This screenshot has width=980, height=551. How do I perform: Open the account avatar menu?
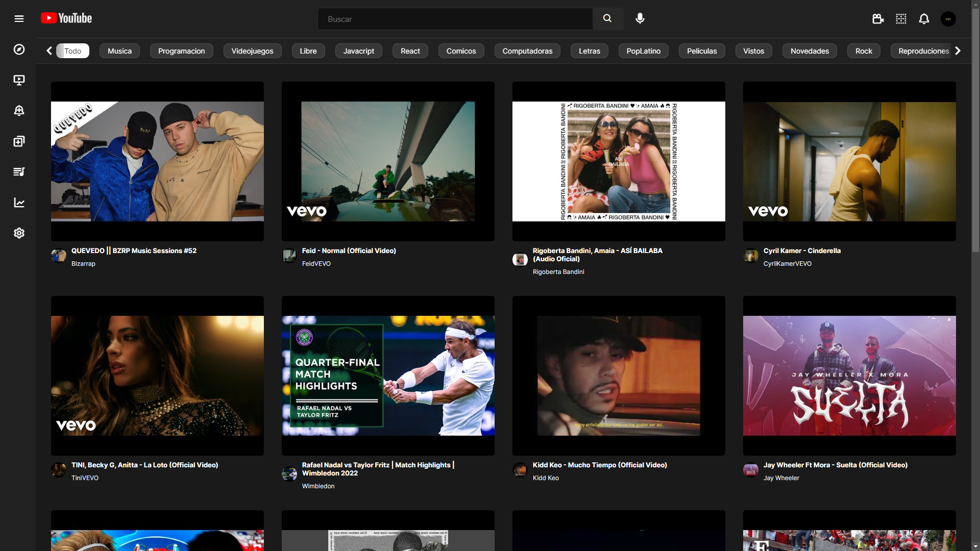(948, 19)
